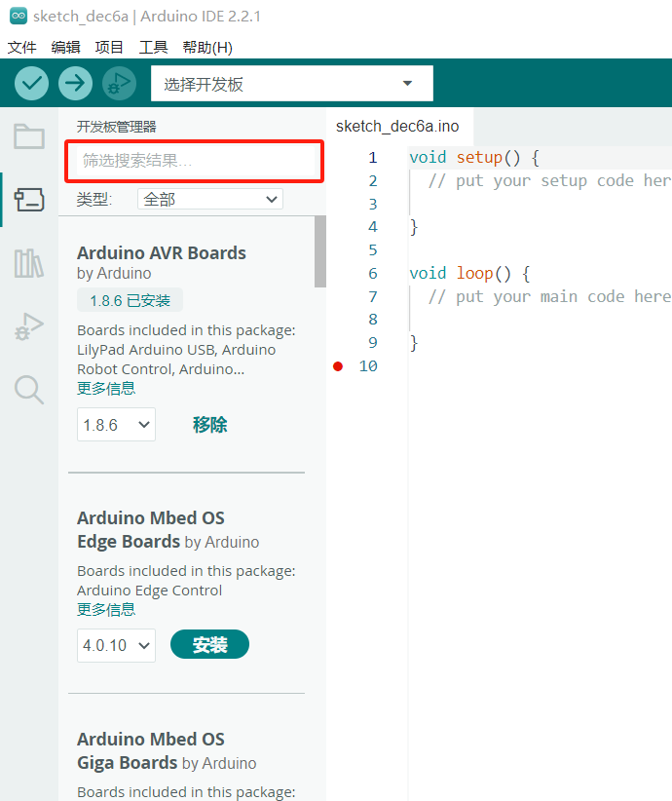This screenshot has height=801, width=672.
Task: Open the Debug panel in sidebar
Action: coord(29,327)
